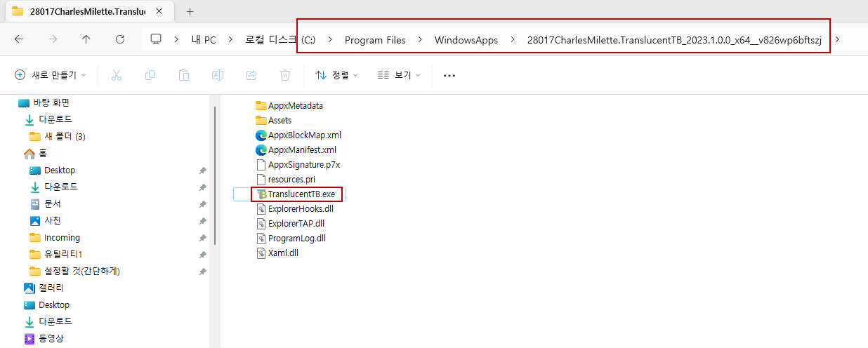Viewport: 868px width, 348px height.
Task: Expand chevron after WindowsApps breadcrumb
Action: click(513, 39)
